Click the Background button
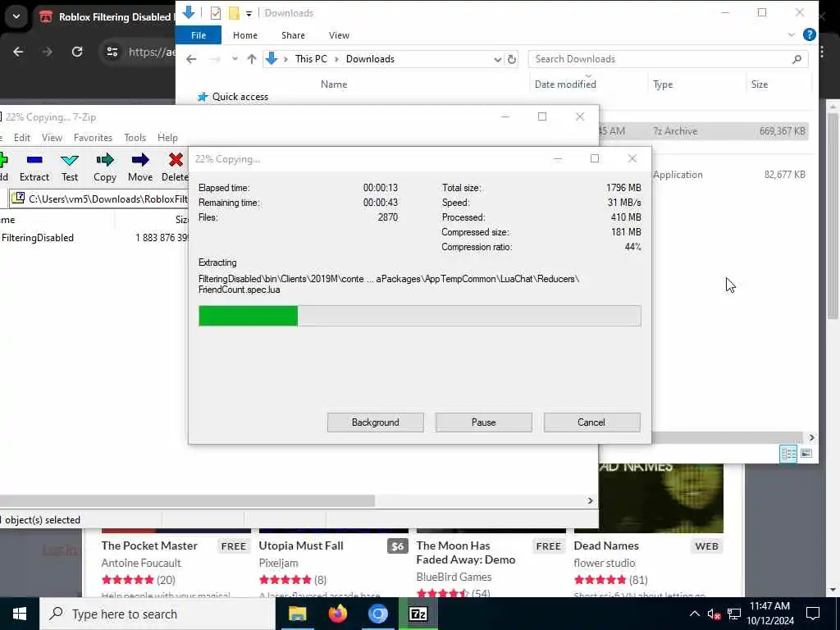Viewport: 840px width, 630px height. tap(376, 422)
